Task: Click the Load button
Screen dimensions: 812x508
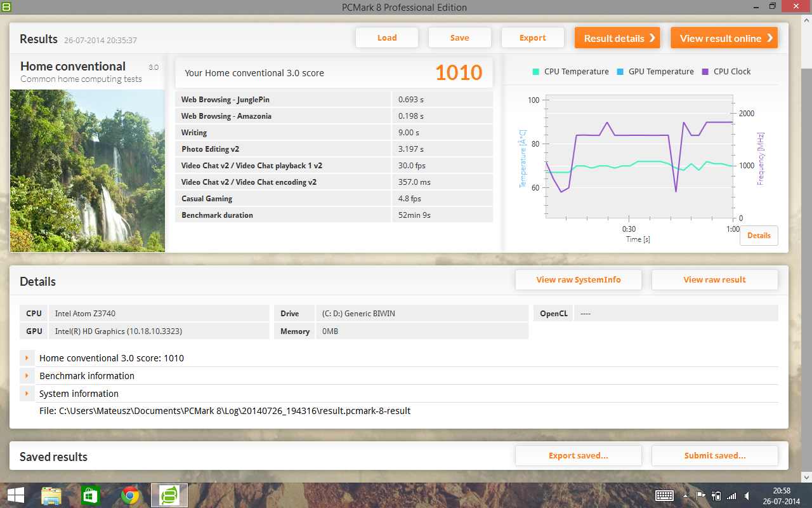Action: tap(387, 37)
